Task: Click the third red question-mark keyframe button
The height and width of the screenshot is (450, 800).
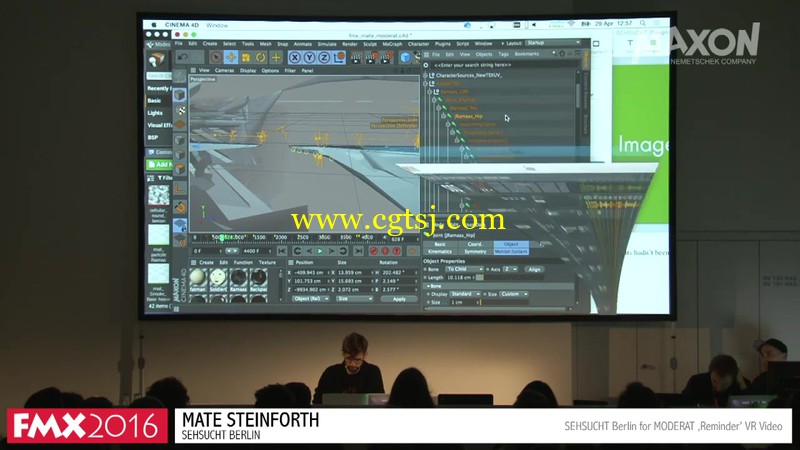Action: point(397,251)
